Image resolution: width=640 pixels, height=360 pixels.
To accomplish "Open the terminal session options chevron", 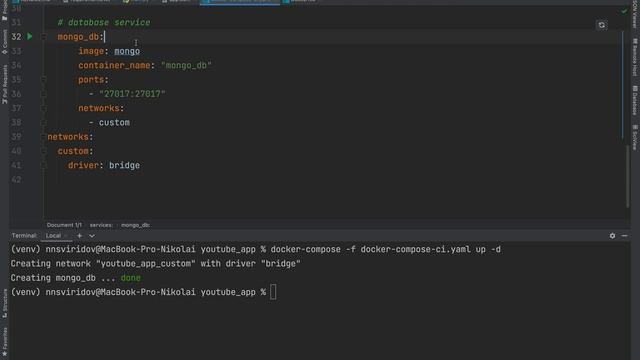I will pyautogui.click(x=92, y=236).
